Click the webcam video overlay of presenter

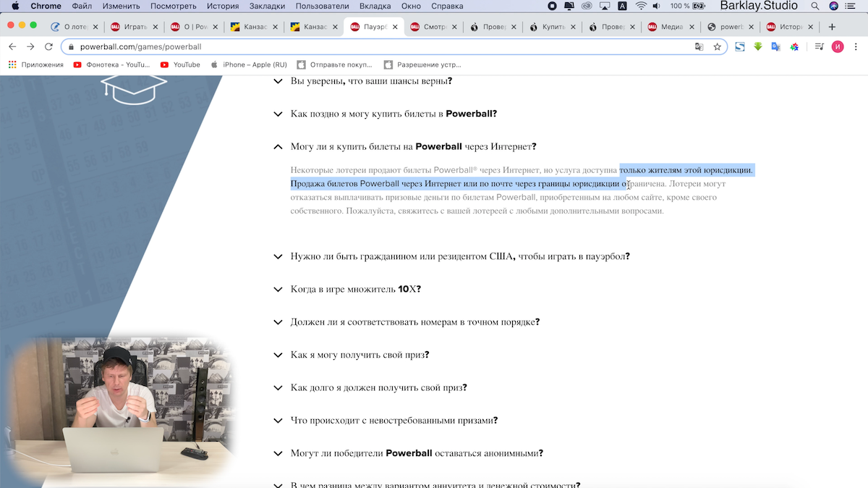119,413
